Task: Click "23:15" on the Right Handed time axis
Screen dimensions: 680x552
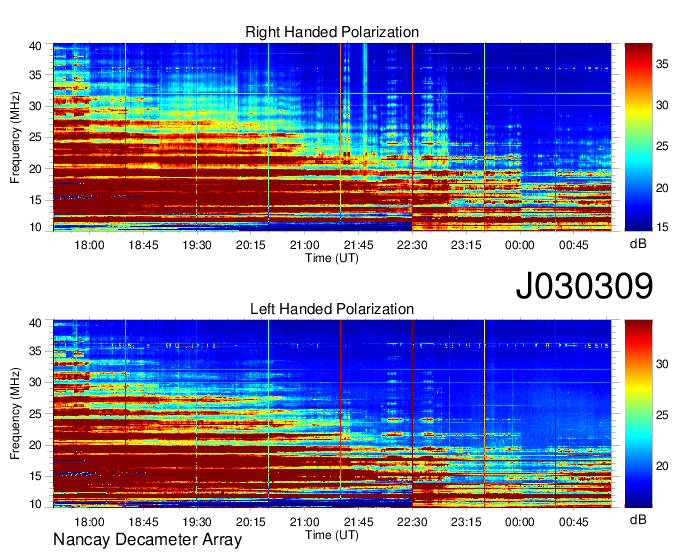Action: coord(466,245)
